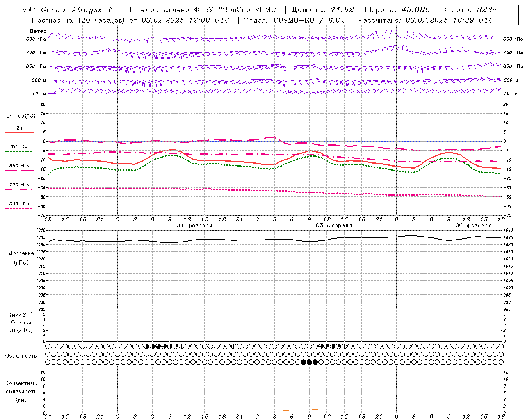The width and height of the screenshot is (525, 420).
Task: Select the Прогноз на 120 часа(ов) text
Action: point(79,20)
